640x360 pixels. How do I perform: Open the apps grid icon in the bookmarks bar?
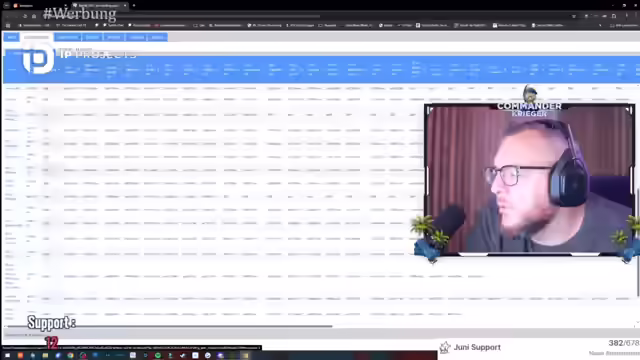click(8, 25)
